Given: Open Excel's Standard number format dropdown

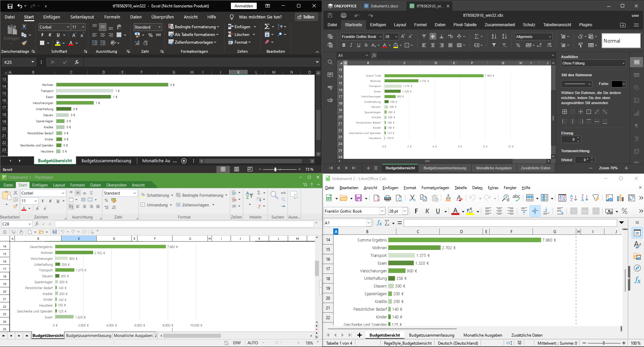Looking at the screenshot, I should [x=160, y=27].
